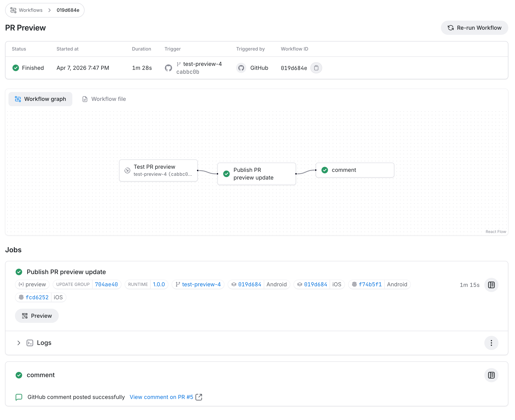Viewport: 515px width, 420px height.
Task: Open Android fingerprint f74b5f1 link
Action: coord(370,285)
